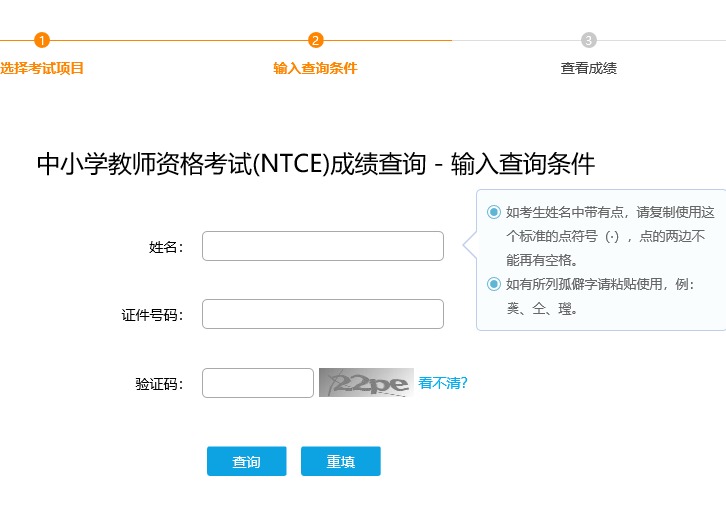Click the 姓名 field label

coord(165,247)
